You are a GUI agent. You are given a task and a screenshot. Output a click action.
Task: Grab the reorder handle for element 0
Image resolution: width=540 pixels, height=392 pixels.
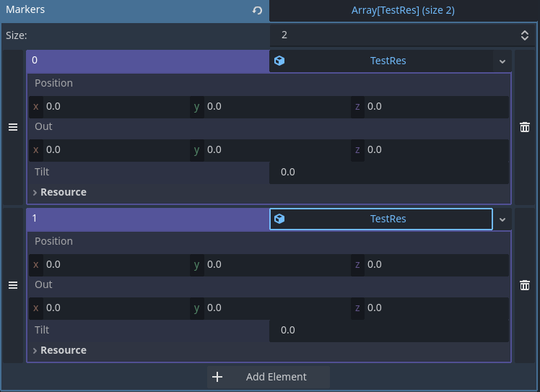[13, 127]
